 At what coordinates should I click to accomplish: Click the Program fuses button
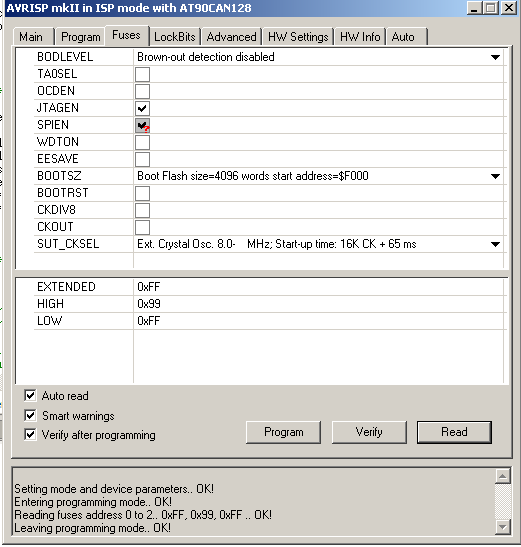(283, 432)
